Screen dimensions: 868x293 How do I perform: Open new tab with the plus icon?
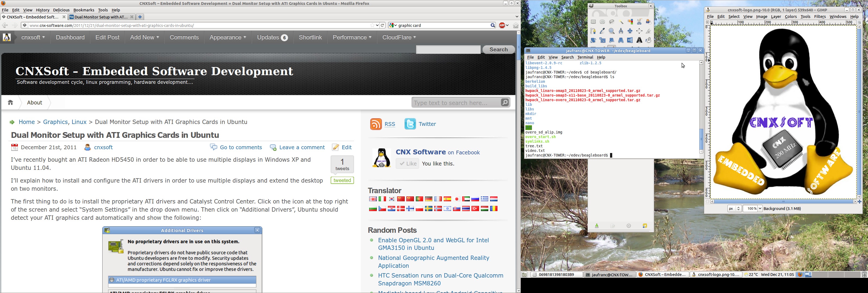coord(140,17)
